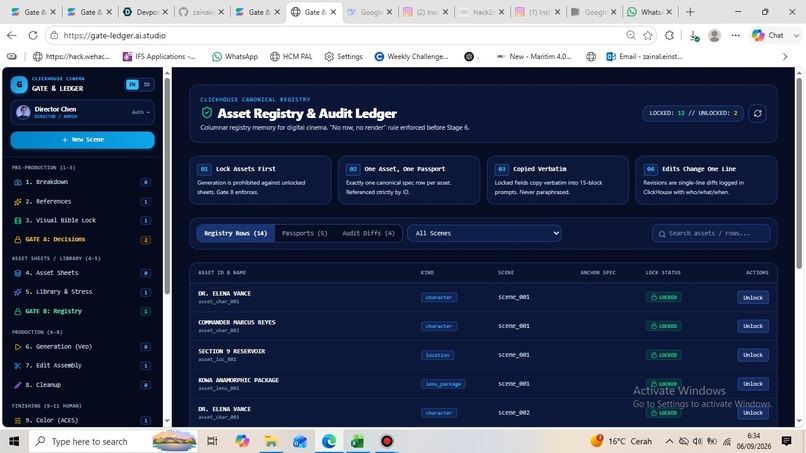Click the browser back arrow

tap(12, 35)
